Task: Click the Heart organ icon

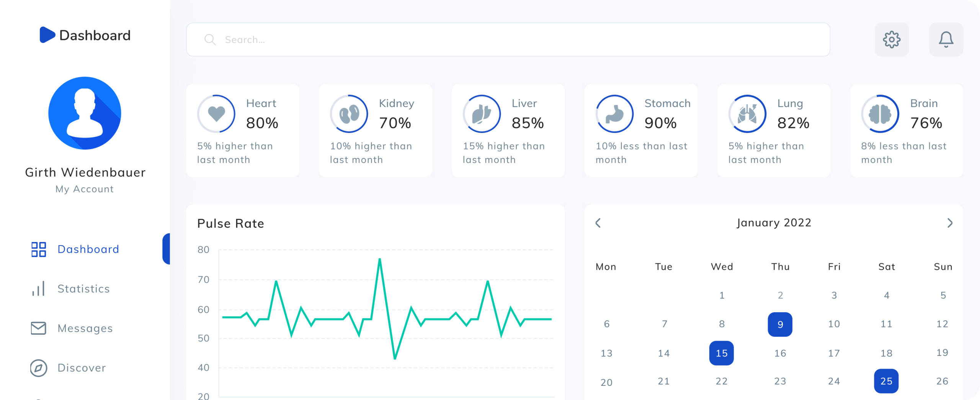Action: click(216, 114)
